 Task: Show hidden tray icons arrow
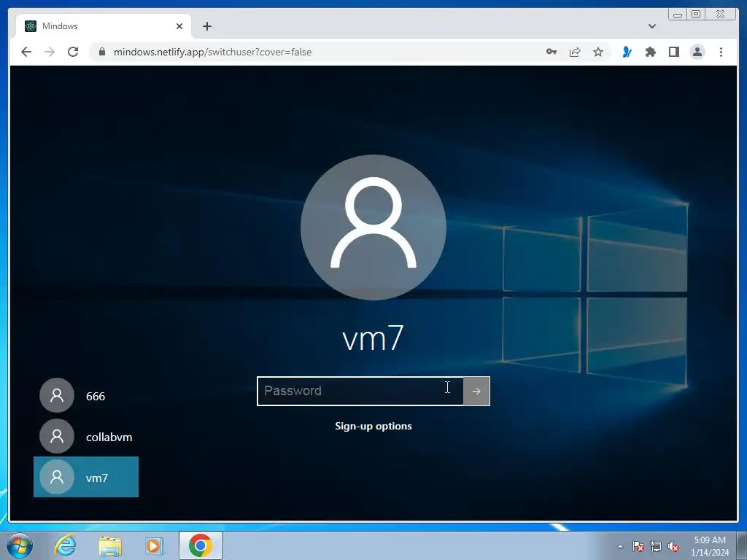tap(620, 546)
